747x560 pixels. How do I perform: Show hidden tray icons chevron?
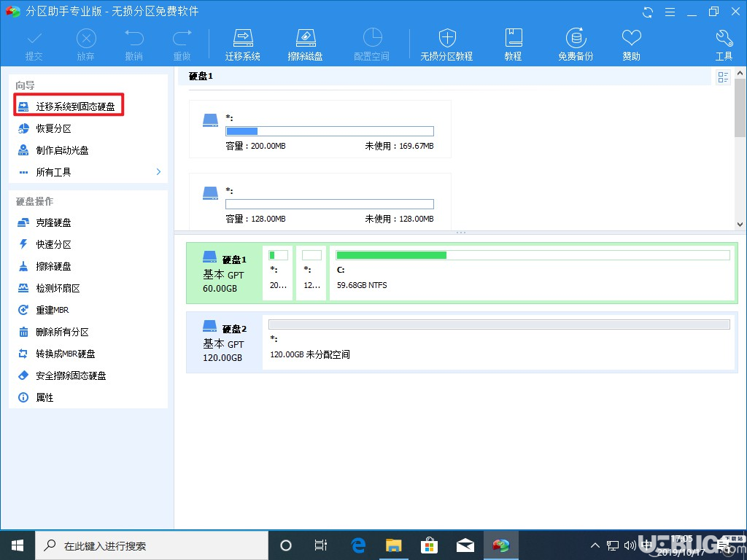tap(595, 545)
